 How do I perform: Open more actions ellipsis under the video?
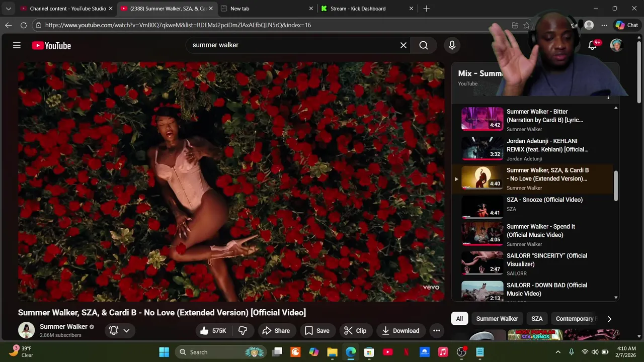[x=437, y=330]
